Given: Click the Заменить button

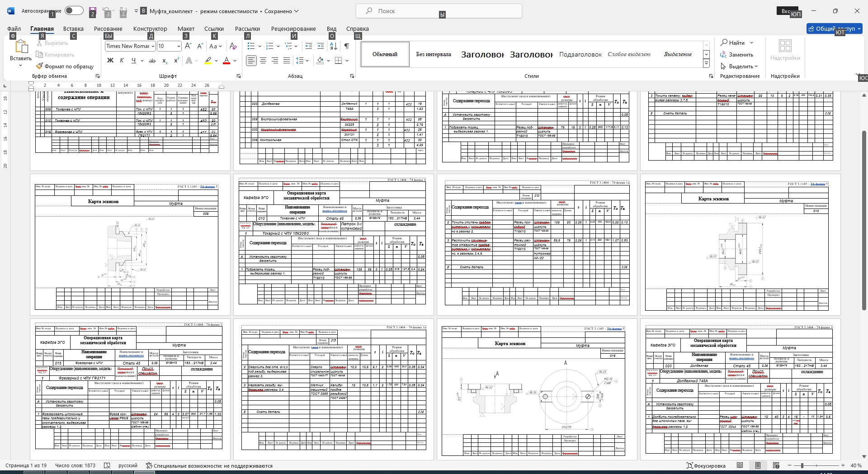Looking at the screenshot, I should [x=737, y=55].
